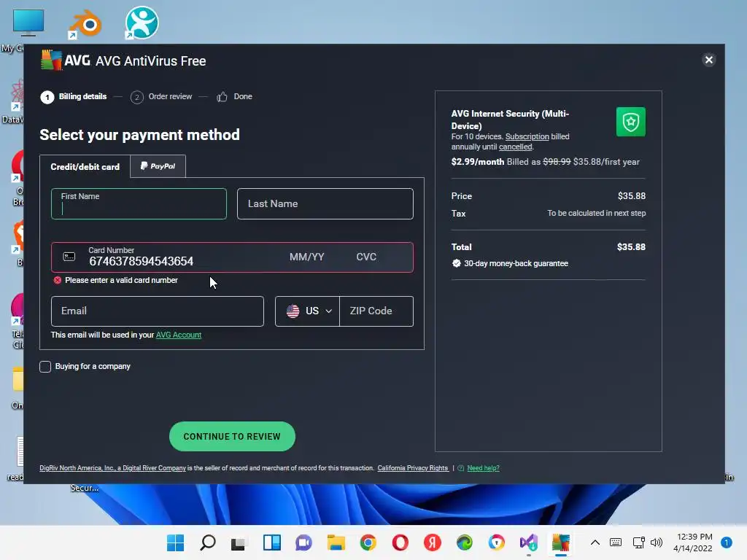This screenshot has height=560, width=747.
Task: Open Windows Start menu
Action: [175, 542]
